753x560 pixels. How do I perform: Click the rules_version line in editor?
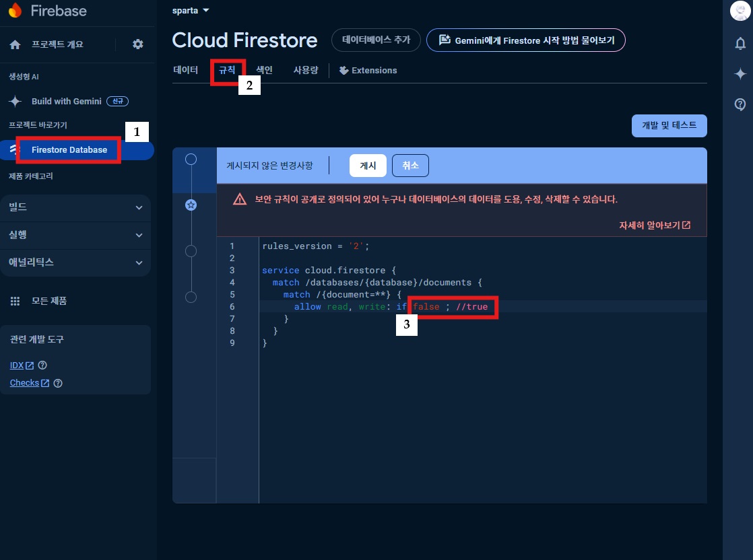click(x=315, y=246)
